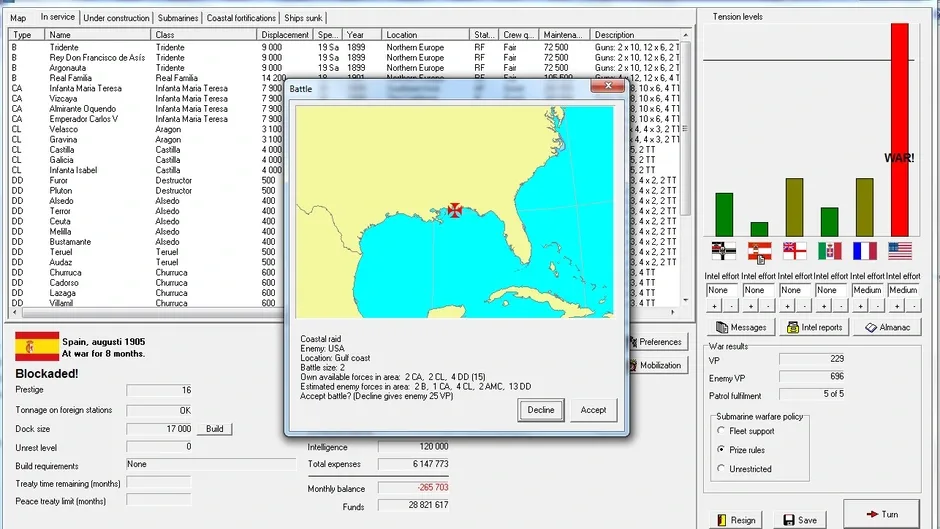Select destroyer row Pluton
The height and width of the screenshot is (529, 940).
tap(345, 190)
